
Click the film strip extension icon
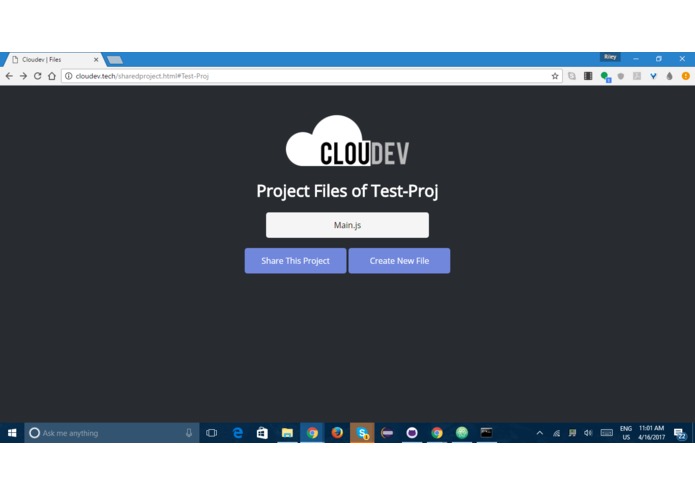click(x=588, y=76)
